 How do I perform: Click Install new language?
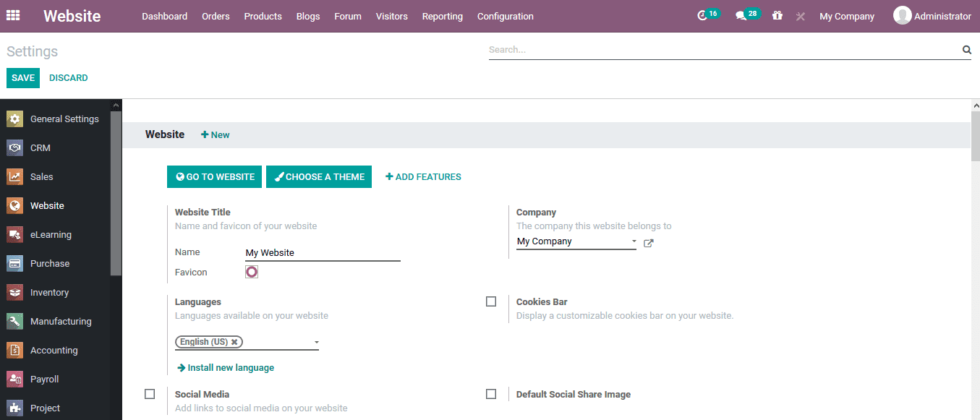point(230,367)
